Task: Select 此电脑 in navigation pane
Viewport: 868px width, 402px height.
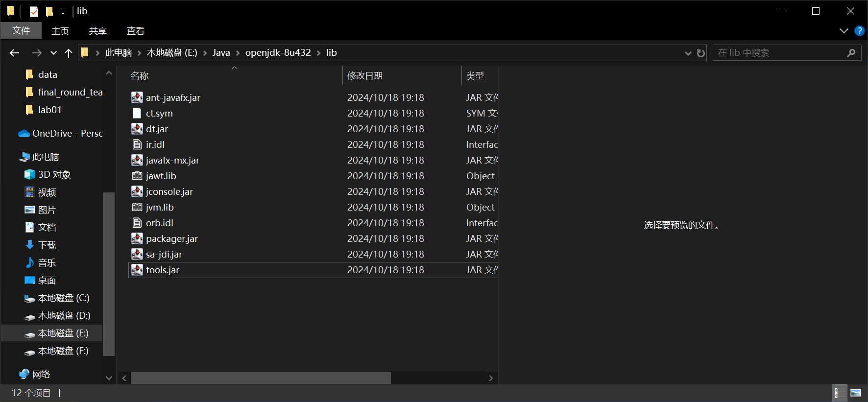Action: [x=39, y=157]
